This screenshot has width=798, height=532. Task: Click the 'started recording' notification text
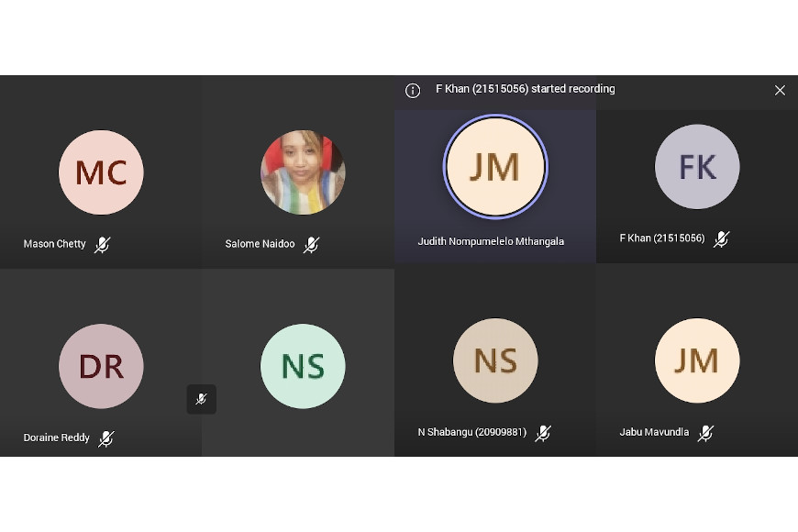[526, 89]
